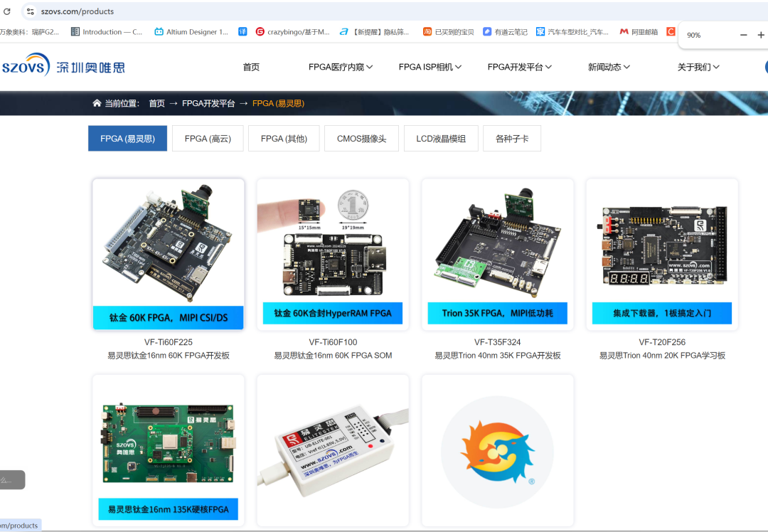
Task: Open the 钛金16nm 135K硬核FPGA board image
Action: 169,450
